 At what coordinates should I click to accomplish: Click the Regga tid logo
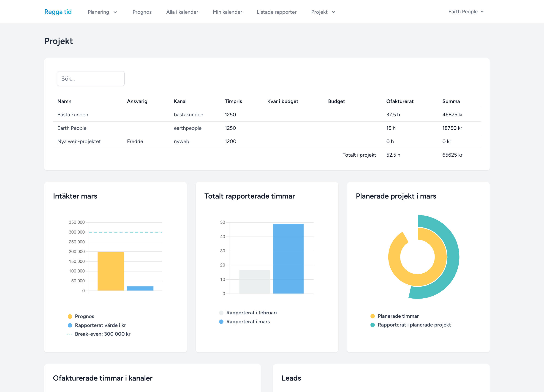58,12
